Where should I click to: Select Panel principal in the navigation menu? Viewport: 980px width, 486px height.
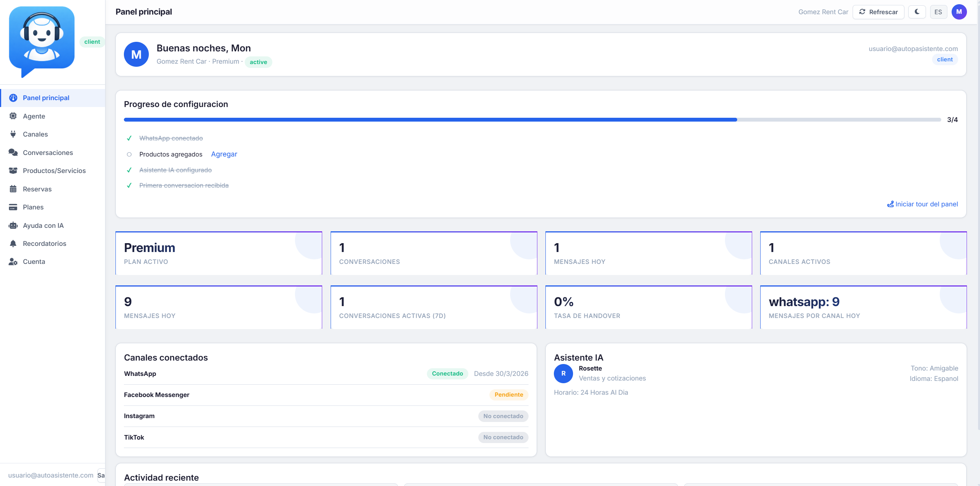click(x=46, y=98)
